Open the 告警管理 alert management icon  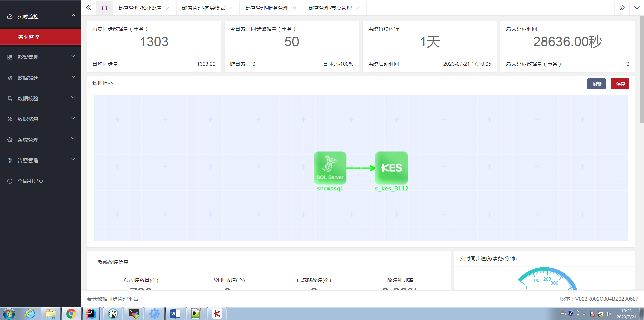pyautogui.click(x=10, y=160)
